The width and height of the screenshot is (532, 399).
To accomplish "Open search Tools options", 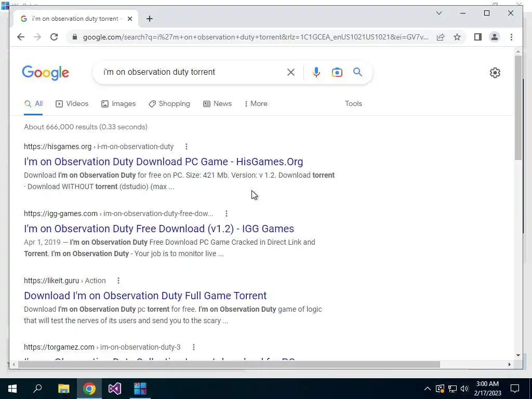I will point(353,104).
